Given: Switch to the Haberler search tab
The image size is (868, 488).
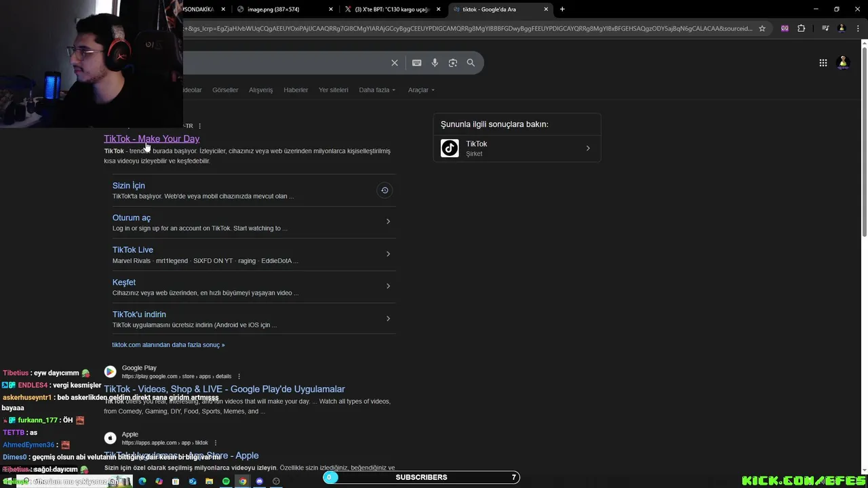Looking at the screenshot, I should click(296, 90).
